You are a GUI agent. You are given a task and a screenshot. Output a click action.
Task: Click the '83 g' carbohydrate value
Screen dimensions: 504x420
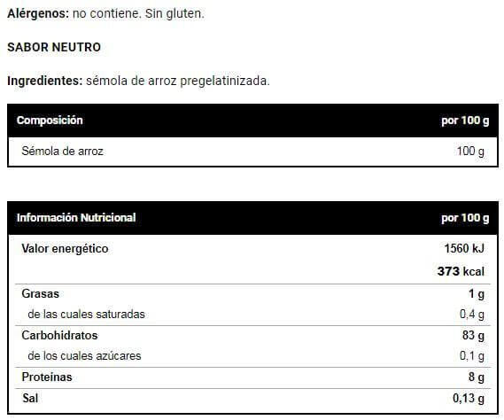[x=473, y=336]
